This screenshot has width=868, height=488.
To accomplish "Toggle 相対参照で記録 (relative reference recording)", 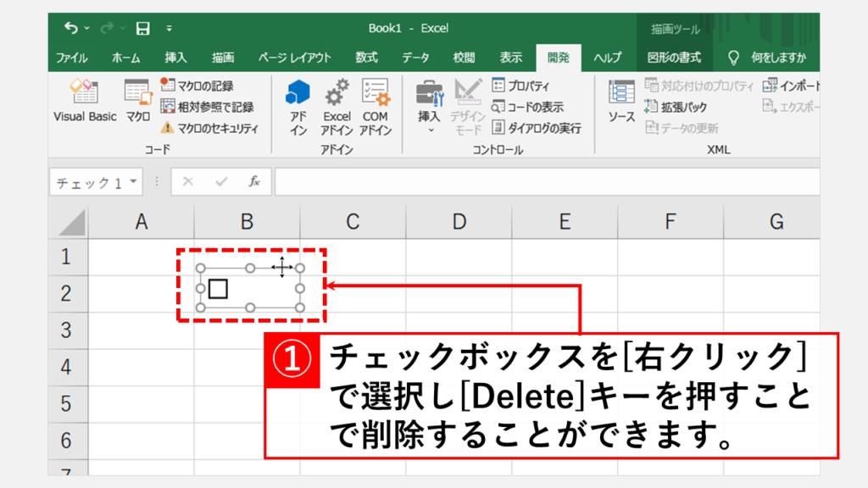I will click(207, 107).
